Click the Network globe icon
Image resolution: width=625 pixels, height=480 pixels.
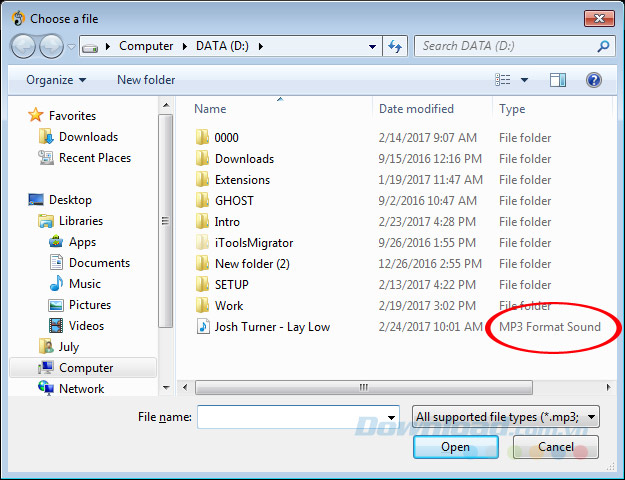pyautogui.click(x=46, y=388)
